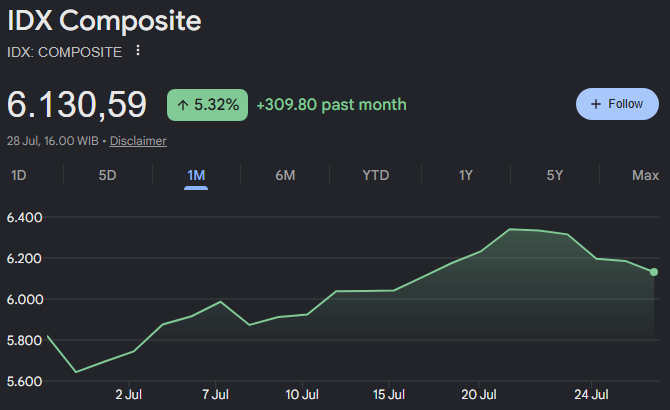The height and width of the screenshot is (410, 670).
Task: Click the 2 Jul date axis label
Action: [129, 394]
